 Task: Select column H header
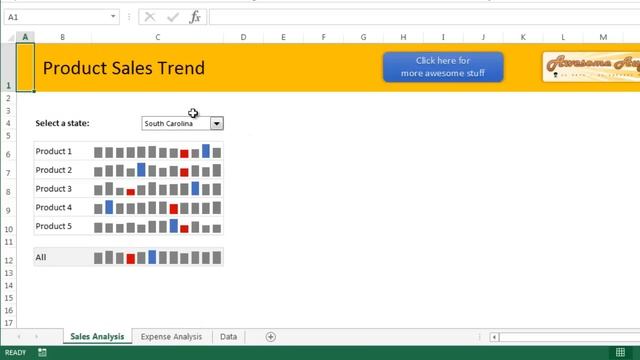[403, 37]
